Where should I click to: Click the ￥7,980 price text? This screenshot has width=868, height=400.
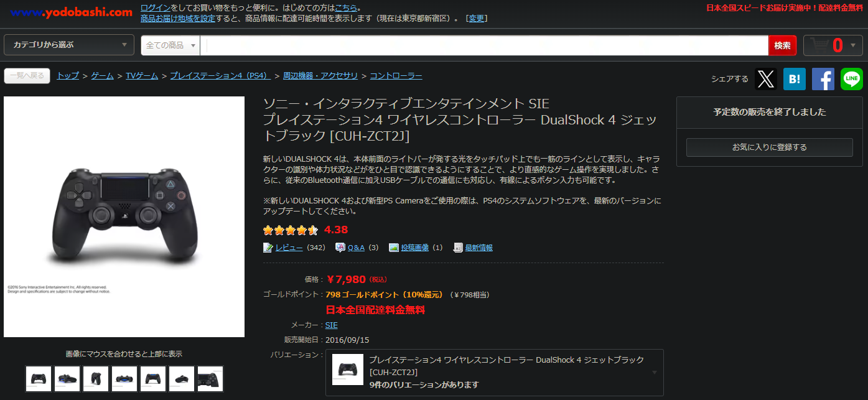[346, 279]
